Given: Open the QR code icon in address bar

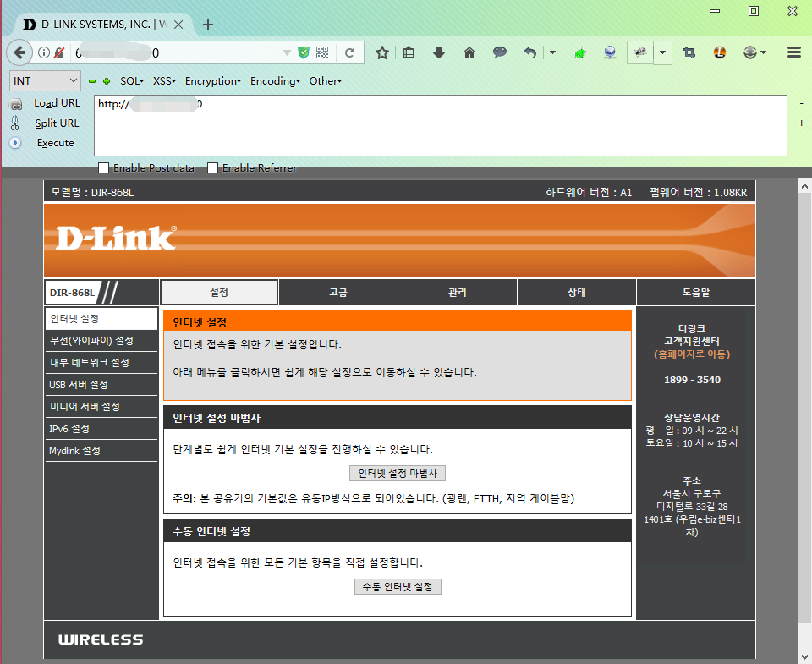Looking at the screenshot, I should 322,52.
